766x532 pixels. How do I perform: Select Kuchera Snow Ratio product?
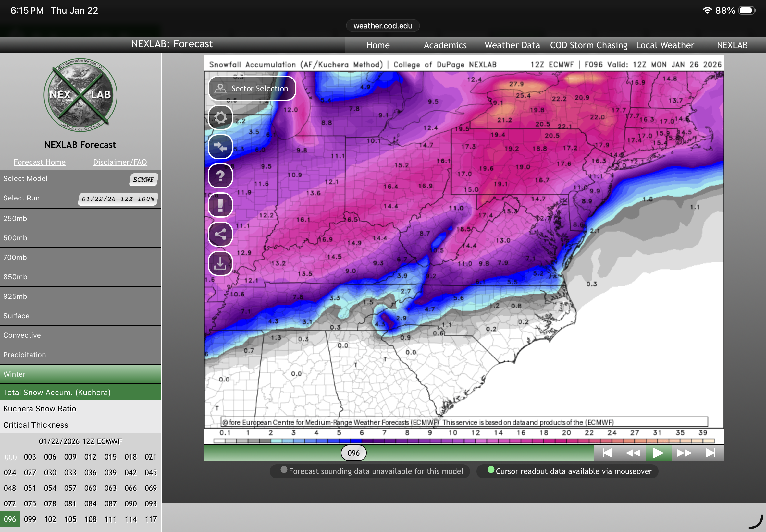tap(40, 408)
